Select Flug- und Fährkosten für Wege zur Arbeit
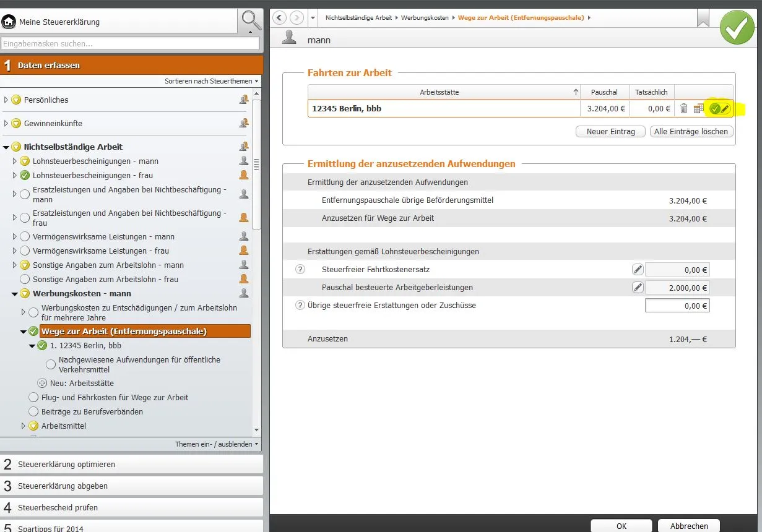Viewport: 762px width, 532px height. point(115,398)
